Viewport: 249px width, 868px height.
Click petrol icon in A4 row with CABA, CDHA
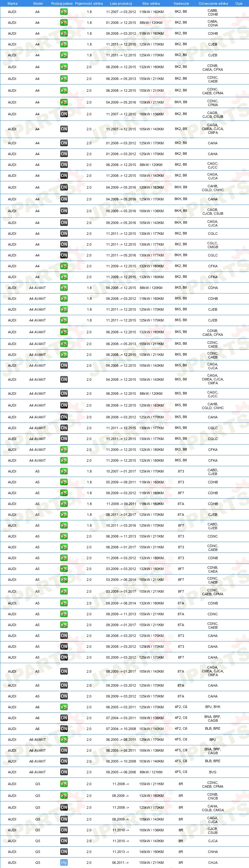coord(64,23)
